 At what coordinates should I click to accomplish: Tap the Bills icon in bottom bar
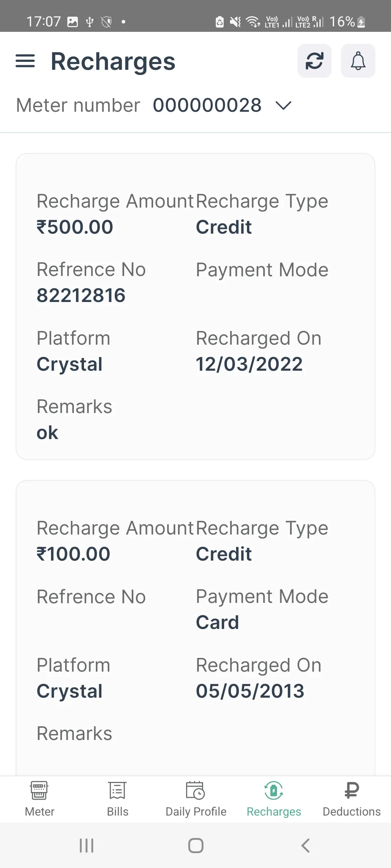[x=117, y=791]
